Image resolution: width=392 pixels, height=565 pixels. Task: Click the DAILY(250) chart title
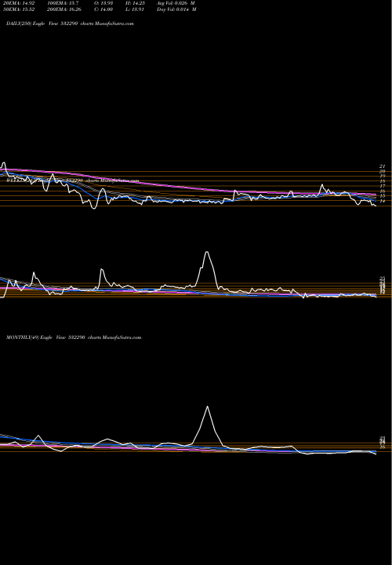point(71,24)
